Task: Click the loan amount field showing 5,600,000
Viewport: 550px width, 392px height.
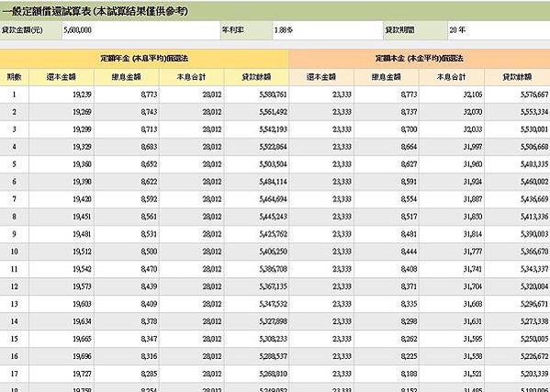Action: pyautogui.click(x=141, y=30)
